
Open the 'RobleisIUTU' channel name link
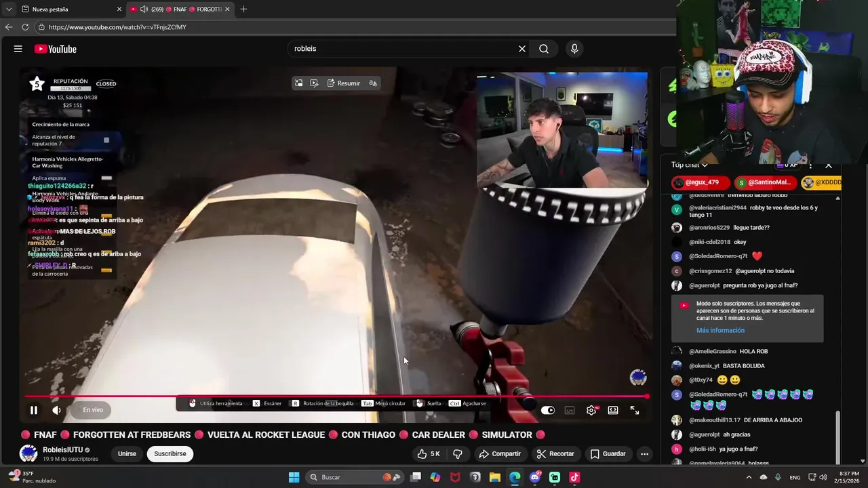point(63,450)
